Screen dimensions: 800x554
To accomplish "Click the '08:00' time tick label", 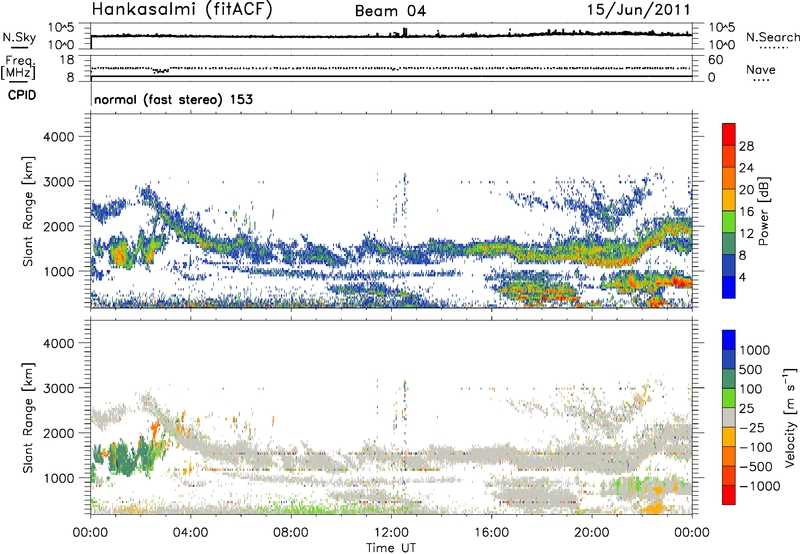I will (291, 533).
